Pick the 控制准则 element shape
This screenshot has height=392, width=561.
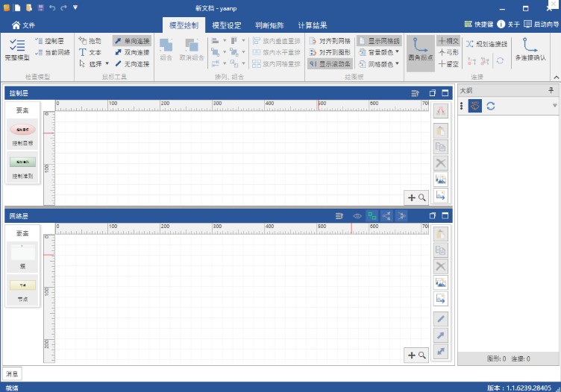tap(22, 166)
